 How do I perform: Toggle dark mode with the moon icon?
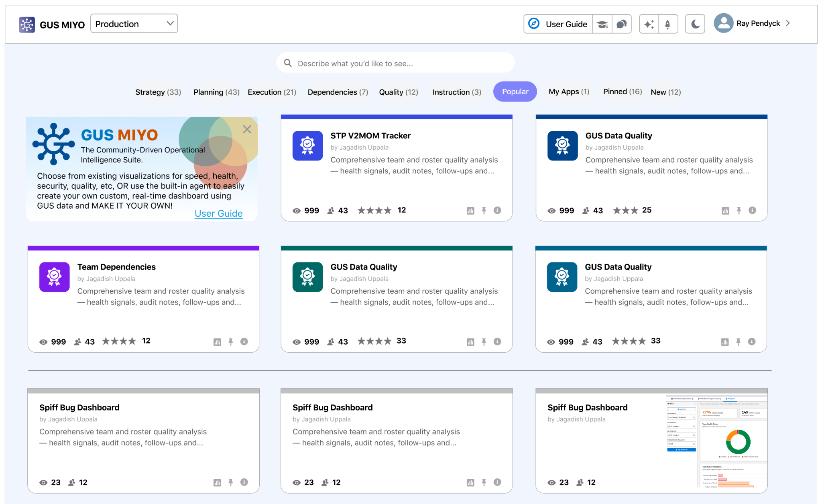click(x=695, y=24)
